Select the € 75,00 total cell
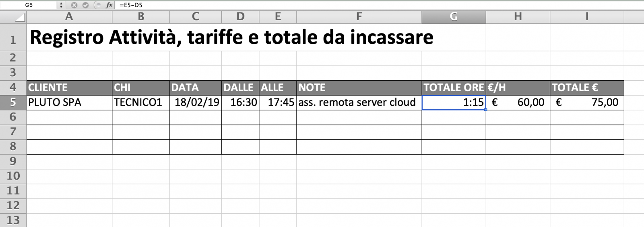Viewport: 644px width, 227px height. pyautogui.click(x=587, y=102)
